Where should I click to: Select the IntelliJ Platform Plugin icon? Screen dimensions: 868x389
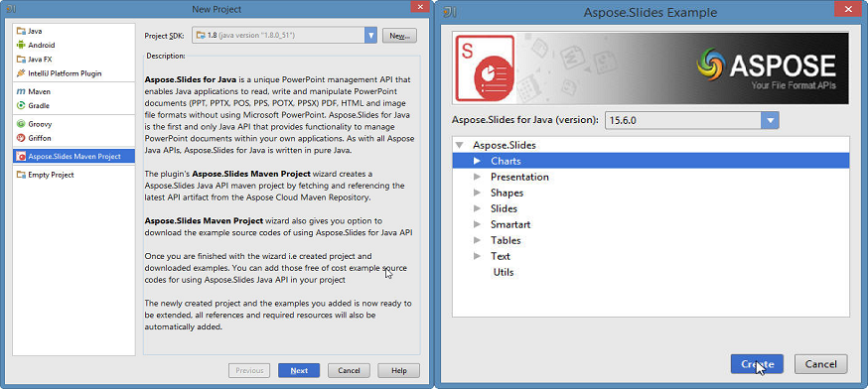click(21, 73)
